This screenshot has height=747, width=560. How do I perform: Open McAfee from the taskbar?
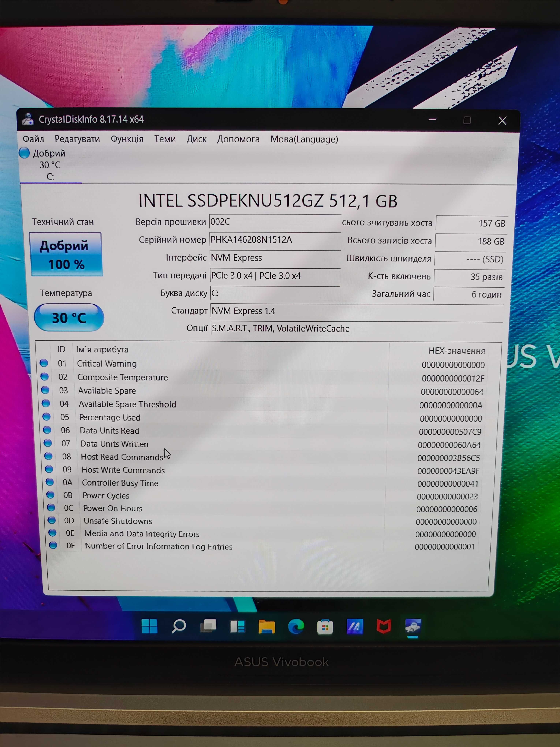[384, 627]
